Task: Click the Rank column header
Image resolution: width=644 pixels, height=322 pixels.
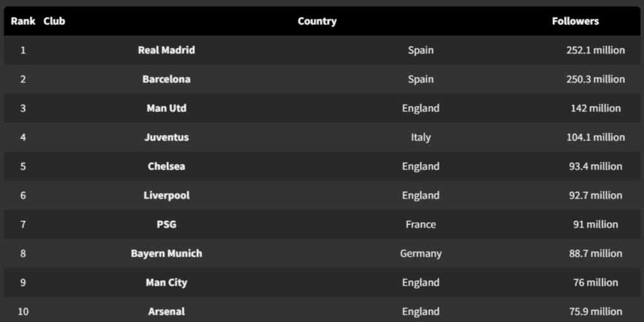Action: click(x=23, y=21)
